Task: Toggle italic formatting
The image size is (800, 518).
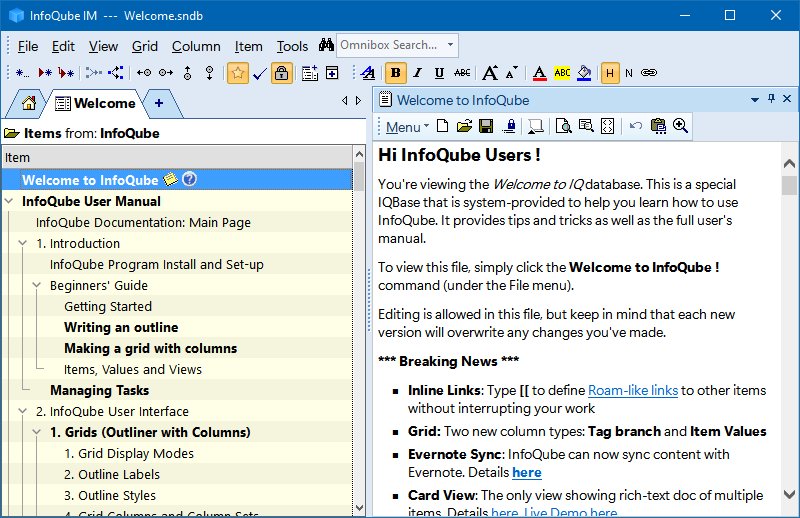Action: pos(418,73)
